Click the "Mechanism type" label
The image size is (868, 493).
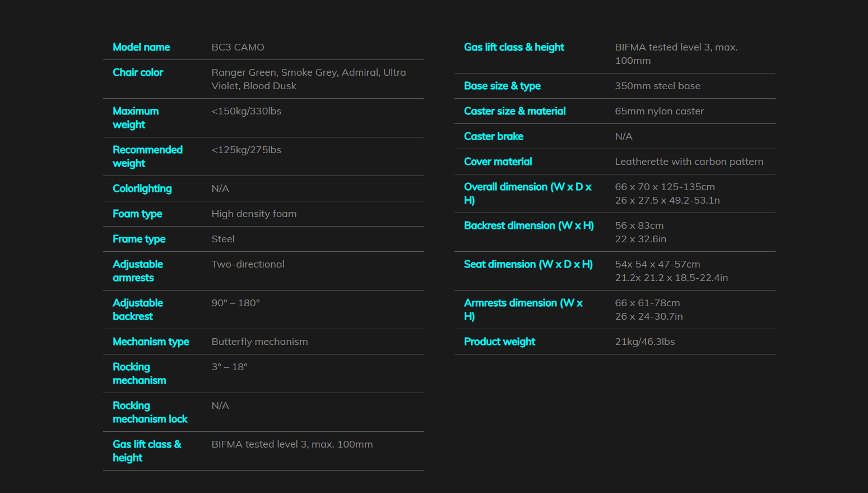(x=151, y=342)
